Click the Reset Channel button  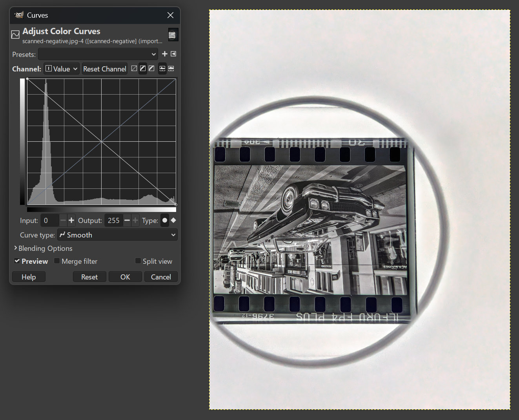(x=105, y=69)
